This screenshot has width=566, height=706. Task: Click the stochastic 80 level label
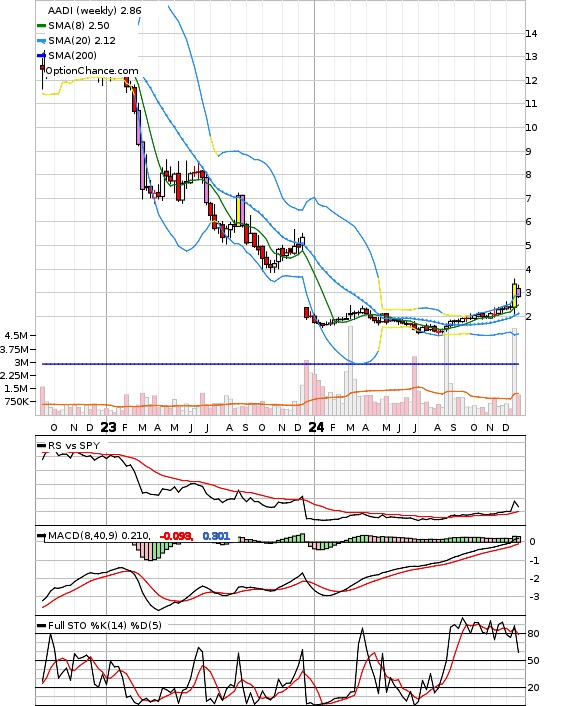click(x=533, y=634)
